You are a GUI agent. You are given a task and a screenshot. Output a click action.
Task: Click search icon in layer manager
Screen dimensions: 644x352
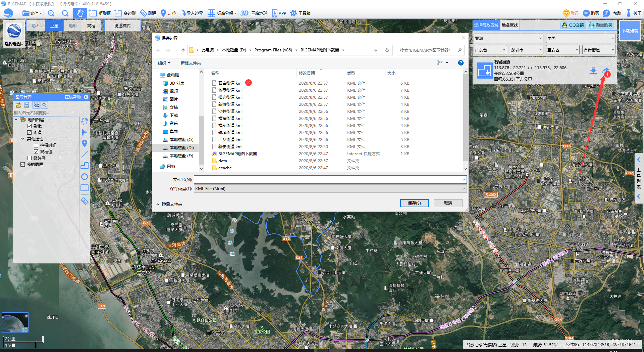44,105
